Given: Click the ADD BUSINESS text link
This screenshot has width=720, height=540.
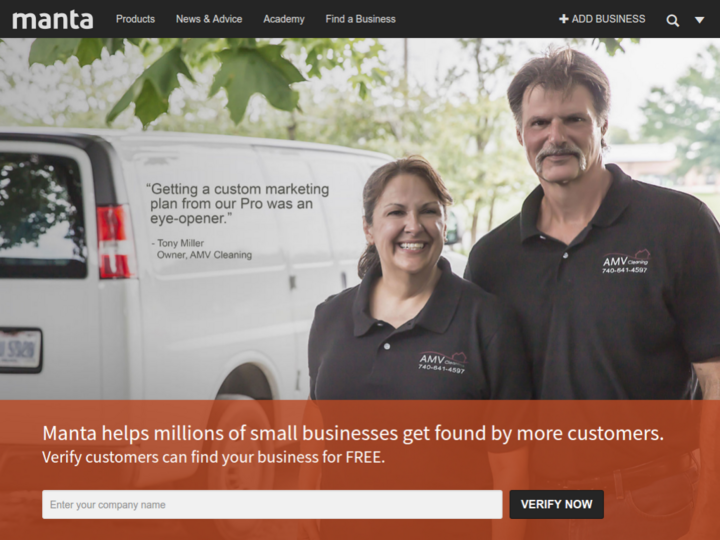Looking at the screenshot, I should [x=608, y=19].
